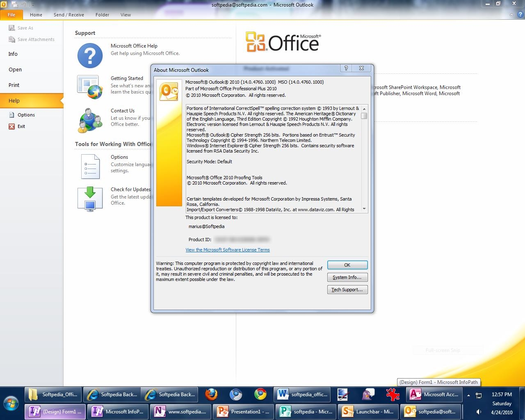Viewport: 525px width, 420px height.
Task: Open the Info backstage section
Action: (13, 54)
